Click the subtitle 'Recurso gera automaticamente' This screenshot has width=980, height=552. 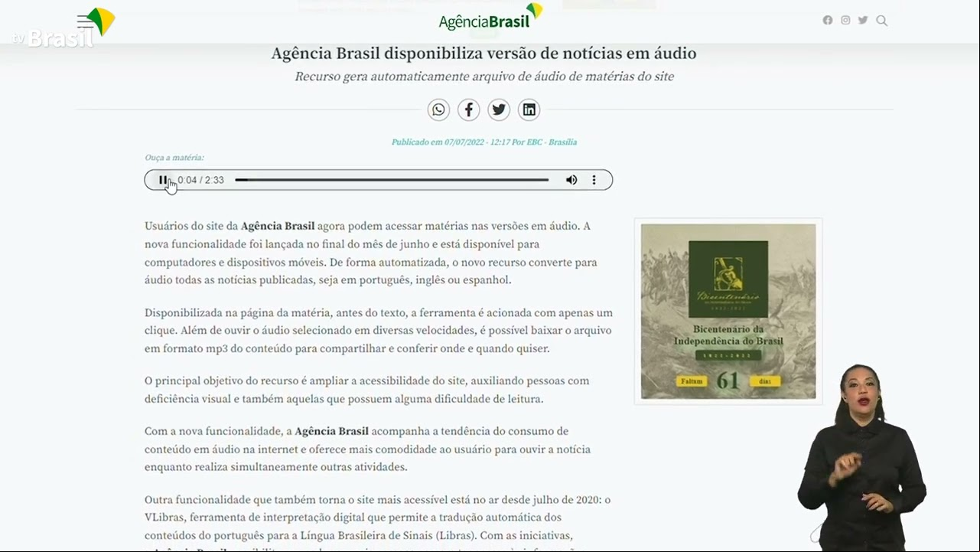coord(484,77)
